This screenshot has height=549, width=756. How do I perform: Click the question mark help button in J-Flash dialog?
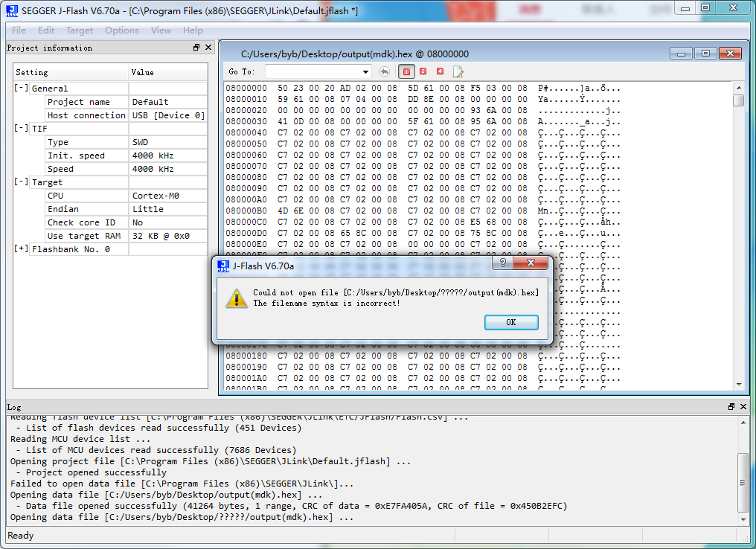point(503,263)
